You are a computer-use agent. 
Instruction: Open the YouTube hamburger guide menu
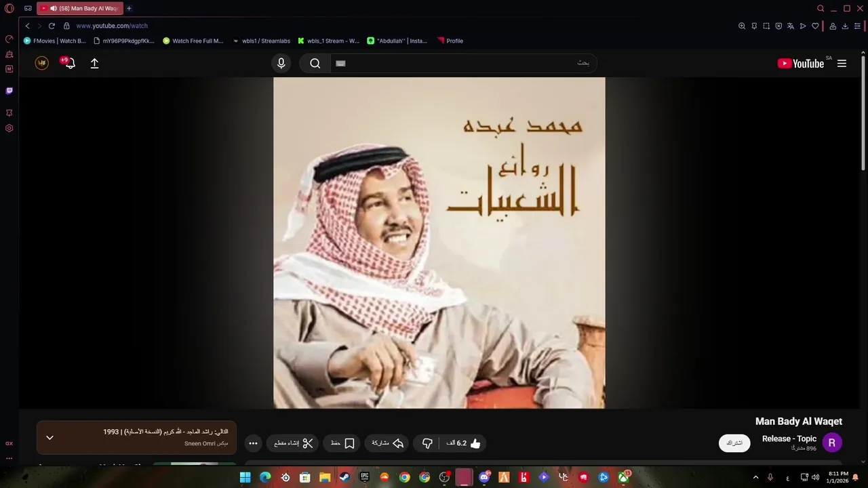(x=842, y=63)
